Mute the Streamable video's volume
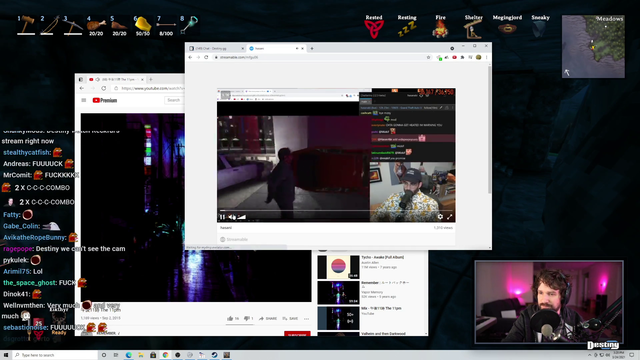This screenshot has height=360, width=640. coord(232,217)
